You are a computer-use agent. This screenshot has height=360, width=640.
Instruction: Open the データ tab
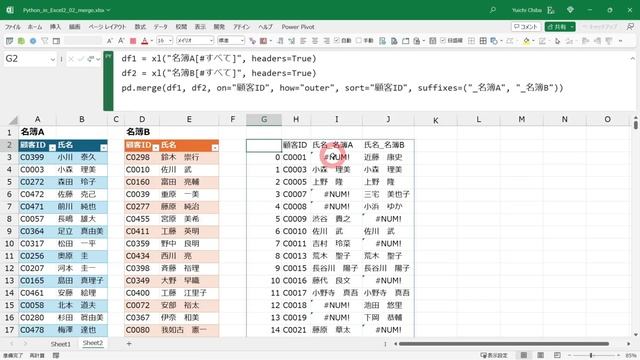pos(160,27)
